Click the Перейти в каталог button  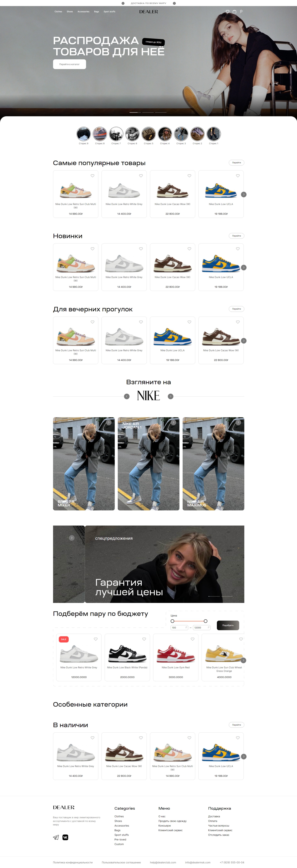[69, 64]
